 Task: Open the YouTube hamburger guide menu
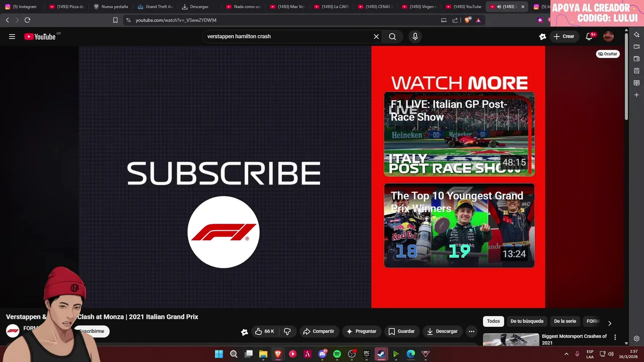click(12, 36)
